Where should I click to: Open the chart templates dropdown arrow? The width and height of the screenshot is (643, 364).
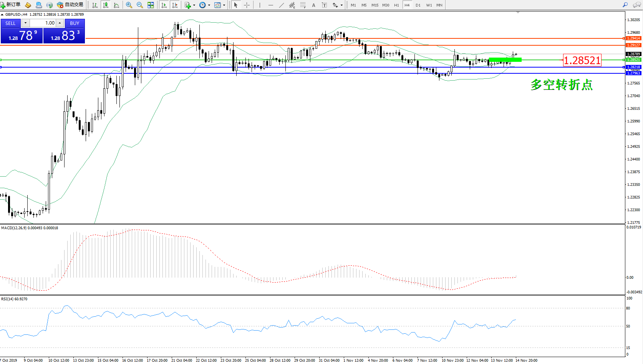(x=224, y=5)
